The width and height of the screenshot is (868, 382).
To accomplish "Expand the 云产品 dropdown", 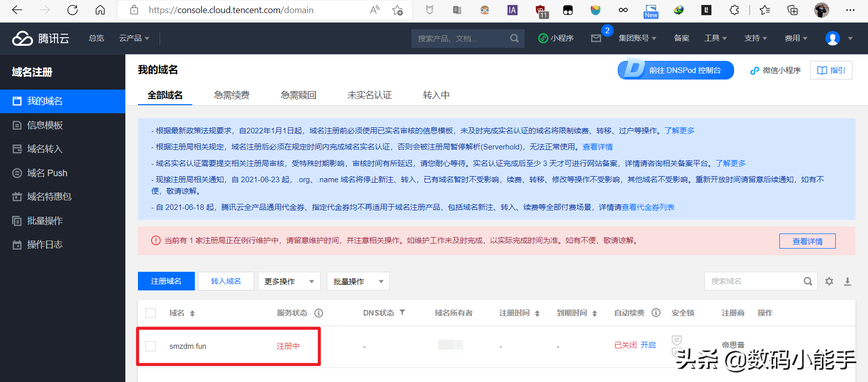I will (134, 38).
